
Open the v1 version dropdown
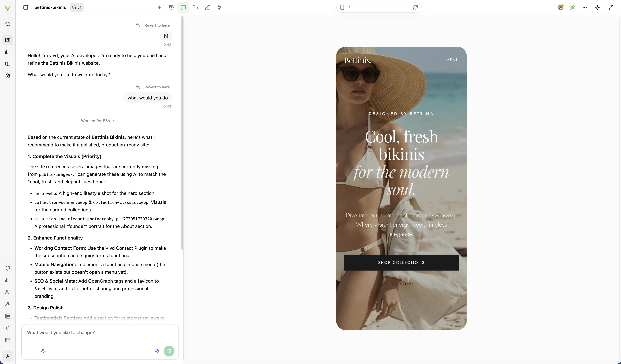coord(77,7)
